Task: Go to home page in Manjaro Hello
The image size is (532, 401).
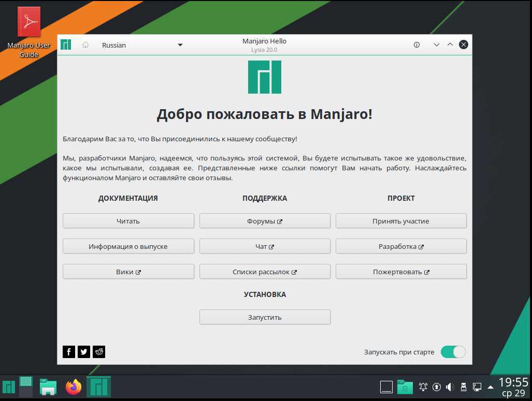Action: pos(85,44)
